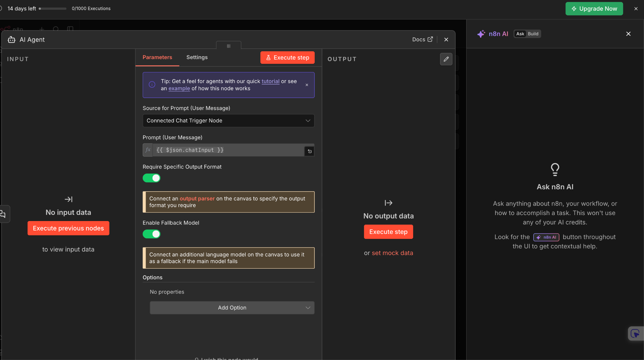Click the Prompt User Message input field
This screenshot has height=360, width=644.
pos(228,150)
